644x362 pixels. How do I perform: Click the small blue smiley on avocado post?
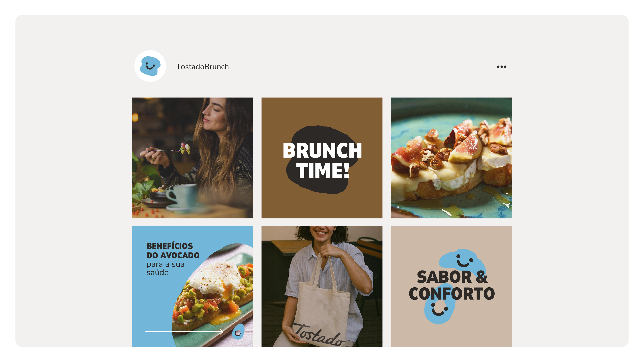238,332
